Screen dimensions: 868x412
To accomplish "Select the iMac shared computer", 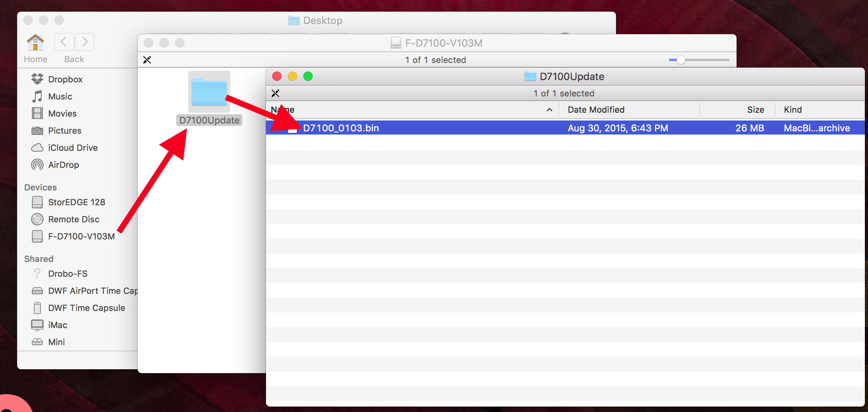I will pos(49,325).
